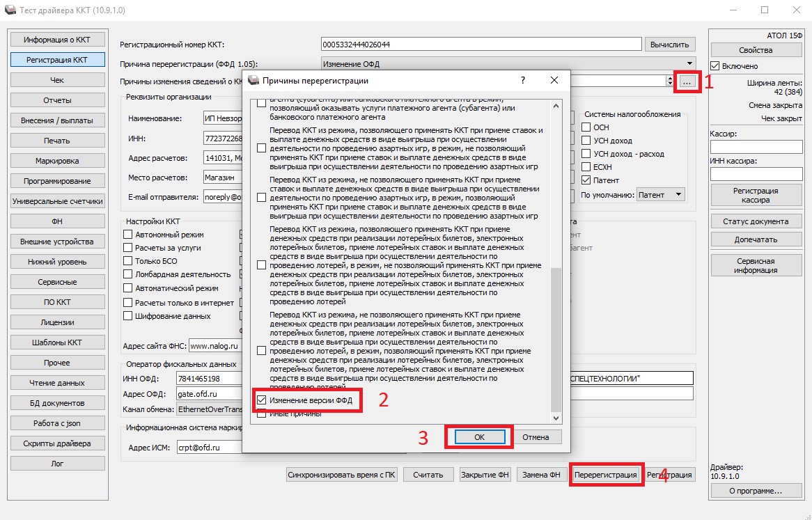Image resolution: width=812 pixels, height=520 pixels.
Task: Expand the Причина перерегистрации dropdown
Action: tap(689, 63)
